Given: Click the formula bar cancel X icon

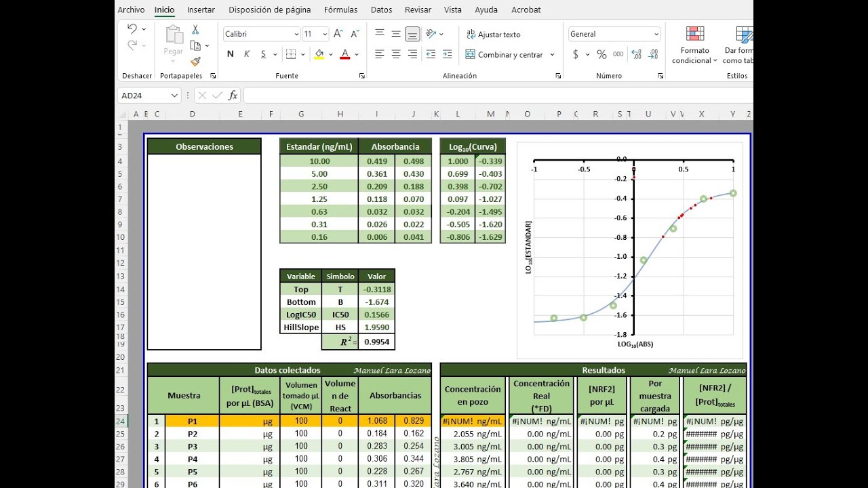Looking at the screenshot, I should click(202, 96).
